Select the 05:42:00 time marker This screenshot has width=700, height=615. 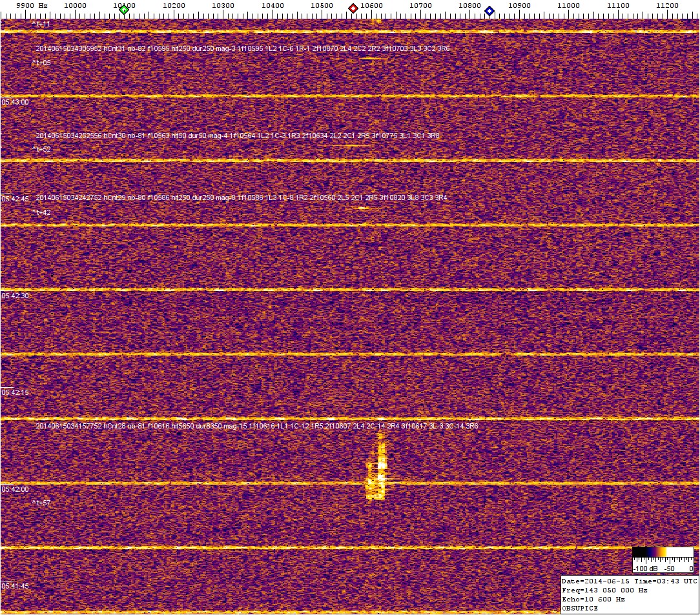point(15,489)
